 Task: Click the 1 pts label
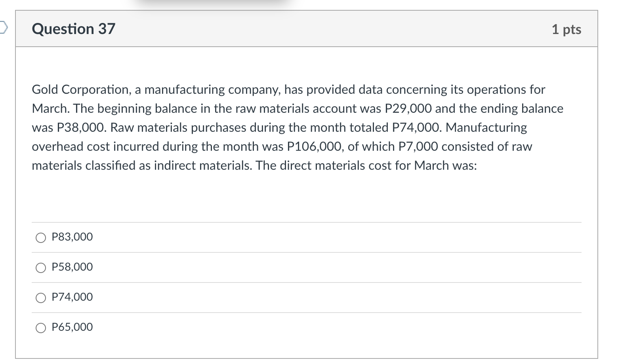566,29
